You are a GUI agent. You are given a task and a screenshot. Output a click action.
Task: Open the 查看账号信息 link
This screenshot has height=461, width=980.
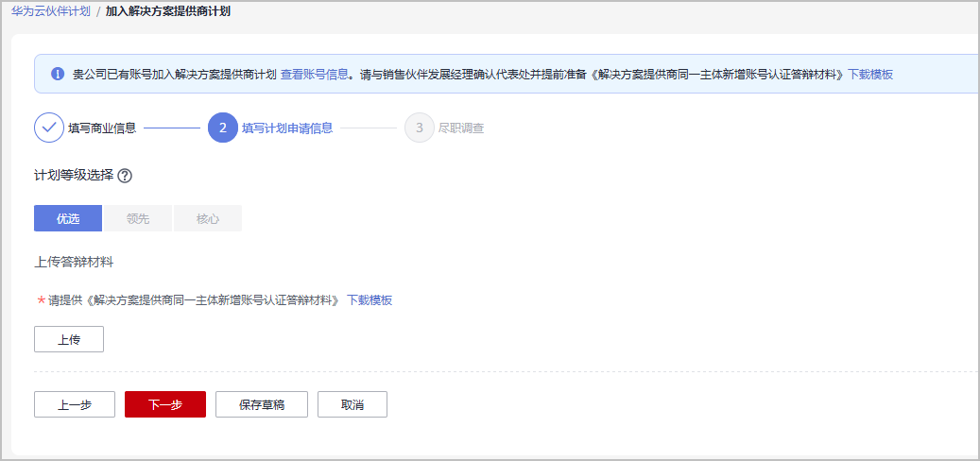coord(314,75)
